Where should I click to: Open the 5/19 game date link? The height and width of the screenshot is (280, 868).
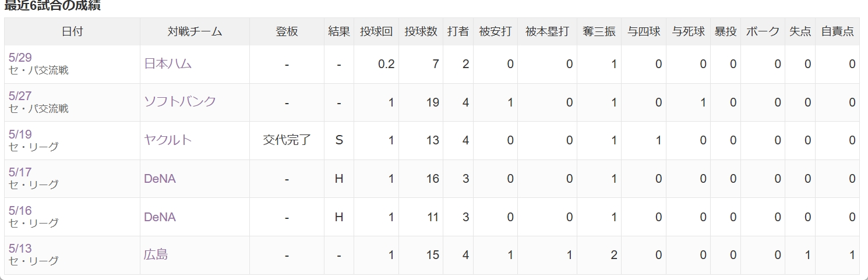(20, 134)
